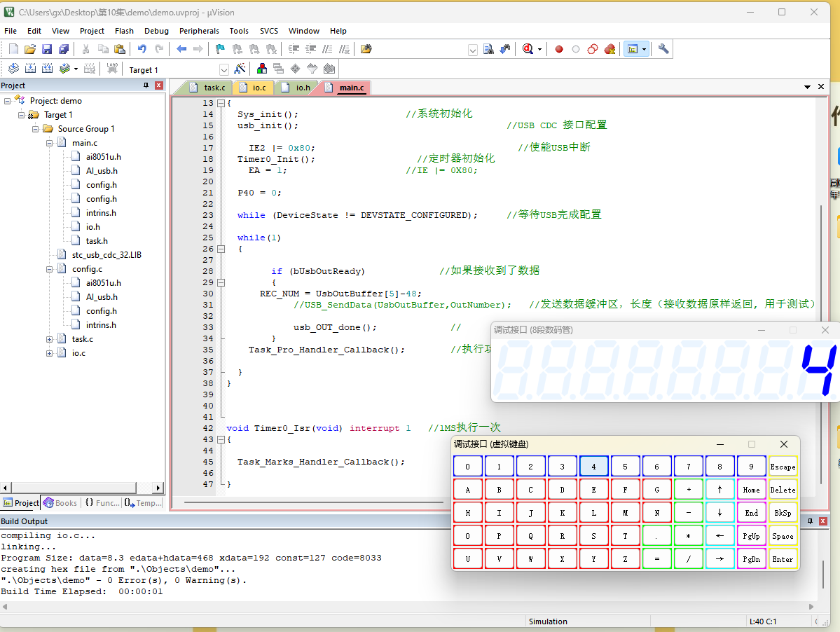This screenshot has height=632, width=840.
Task: Click the Indent selected text icon
Action: pos(294,49)
